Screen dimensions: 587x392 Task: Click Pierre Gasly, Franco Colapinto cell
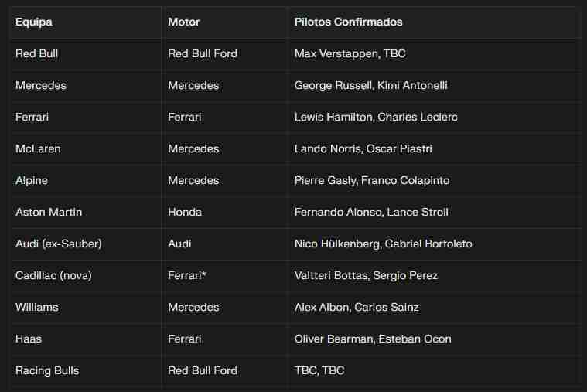[371, 181]
